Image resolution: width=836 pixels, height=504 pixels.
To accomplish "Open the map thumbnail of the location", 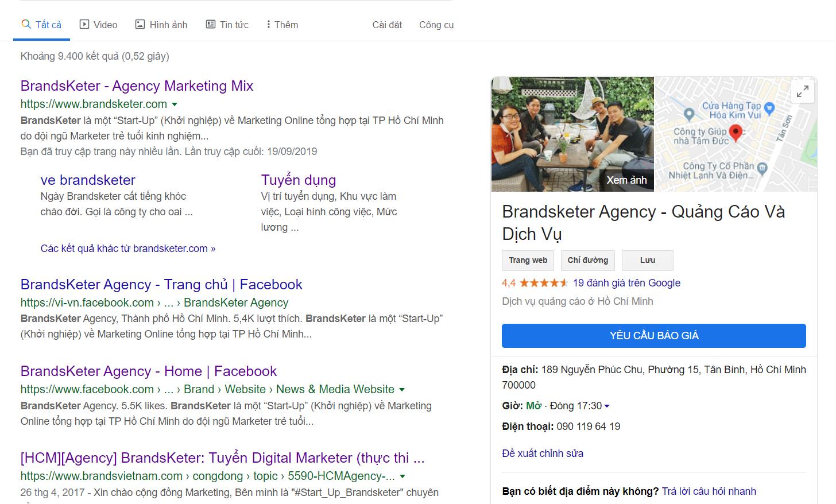I will pyautogui.click(x=736, y=134).
